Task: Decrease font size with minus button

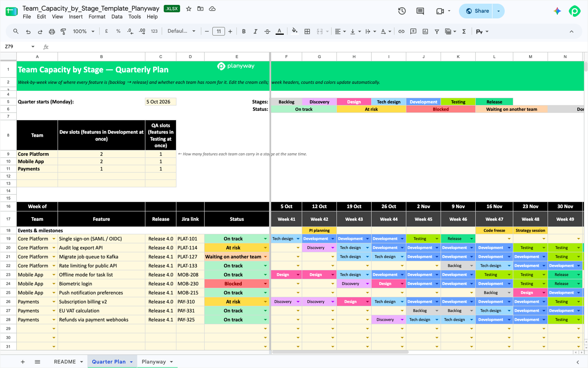Action: tap(207, 31)
